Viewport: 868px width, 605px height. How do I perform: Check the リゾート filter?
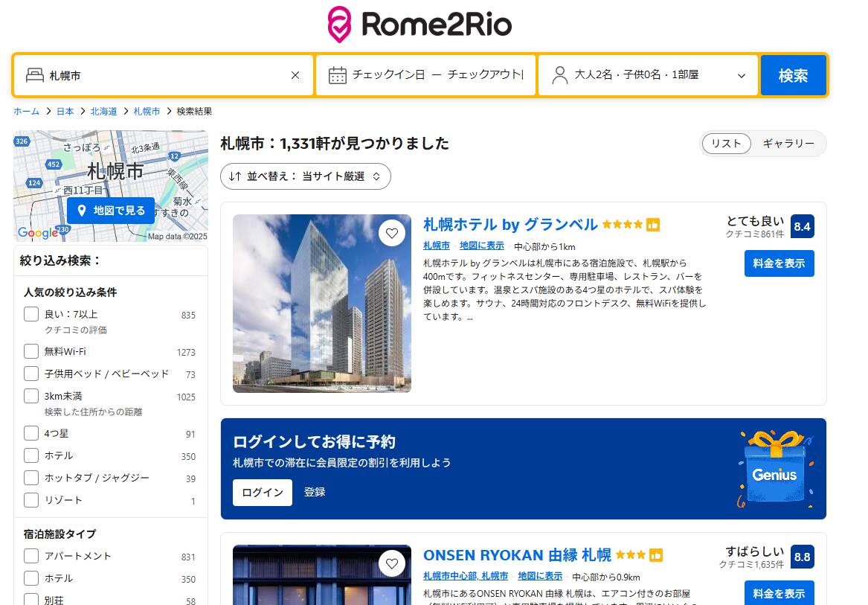pos(31,500)
